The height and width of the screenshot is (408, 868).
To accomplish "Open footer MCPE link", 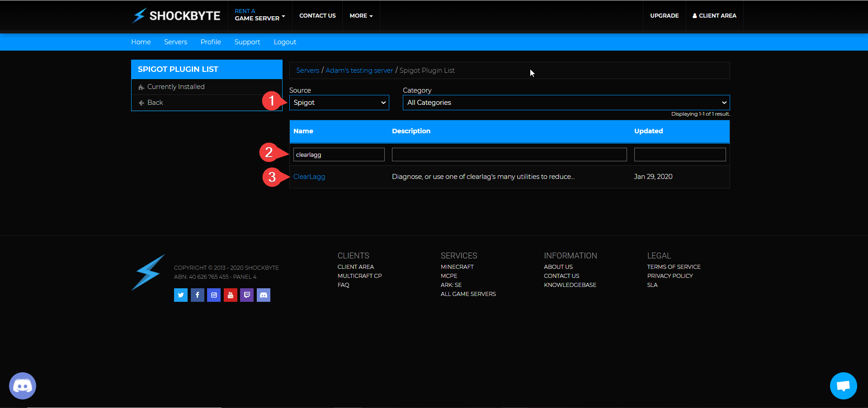I will click(449, 276).
